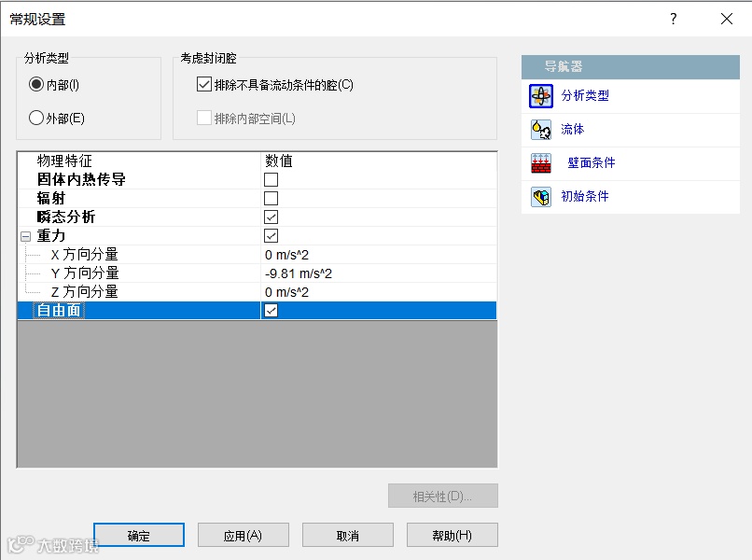Click the 物理特征 column header
This screenshot has height=560, width=752.
click(x=64, y=161)
